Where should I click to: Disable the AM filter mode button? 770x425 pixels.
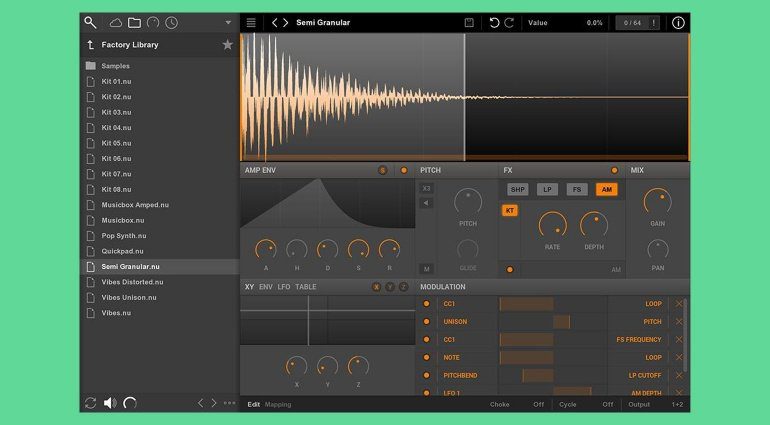tap(605, 189)
